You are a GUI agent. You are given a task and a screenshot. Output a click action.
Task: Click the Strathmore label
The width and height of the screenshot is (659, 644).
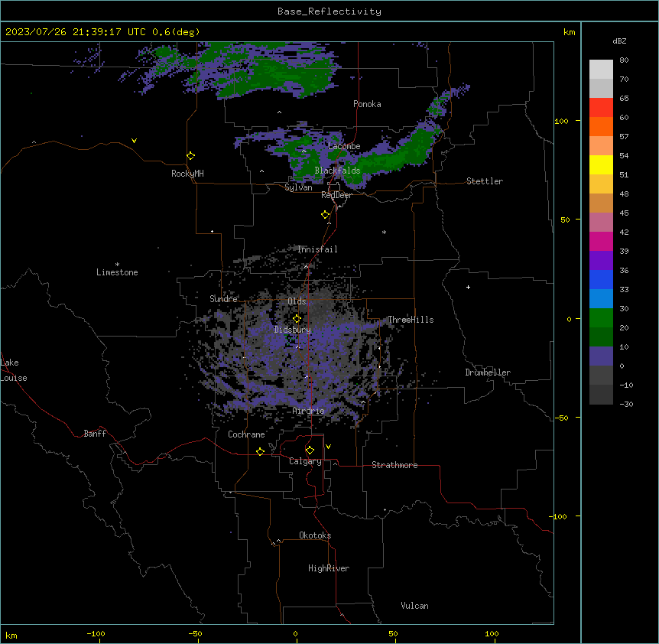click(x=394, y=465)
